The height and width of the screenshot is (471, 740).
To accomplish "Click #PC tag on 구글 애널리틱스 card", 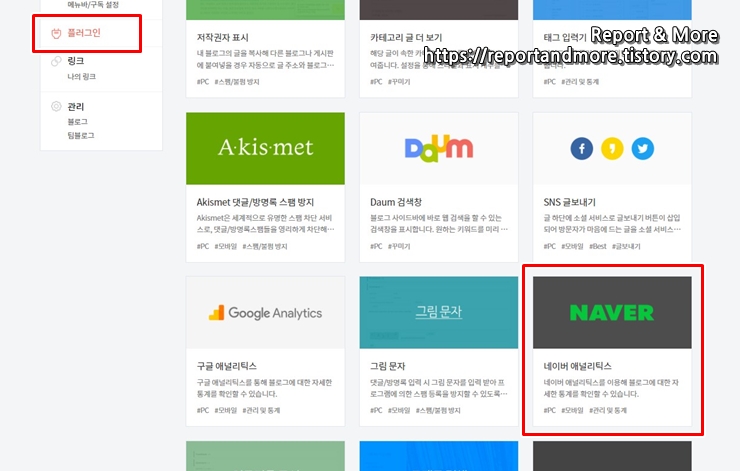I will click(x=202, y=411).
